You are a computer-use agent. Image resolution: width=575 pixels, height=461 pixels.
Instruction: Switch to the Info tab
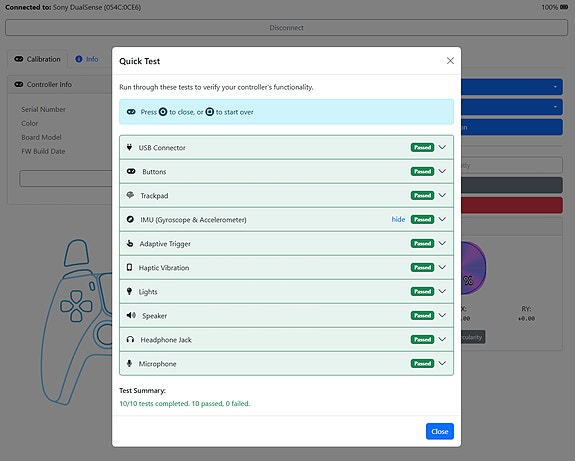point(87,59)
